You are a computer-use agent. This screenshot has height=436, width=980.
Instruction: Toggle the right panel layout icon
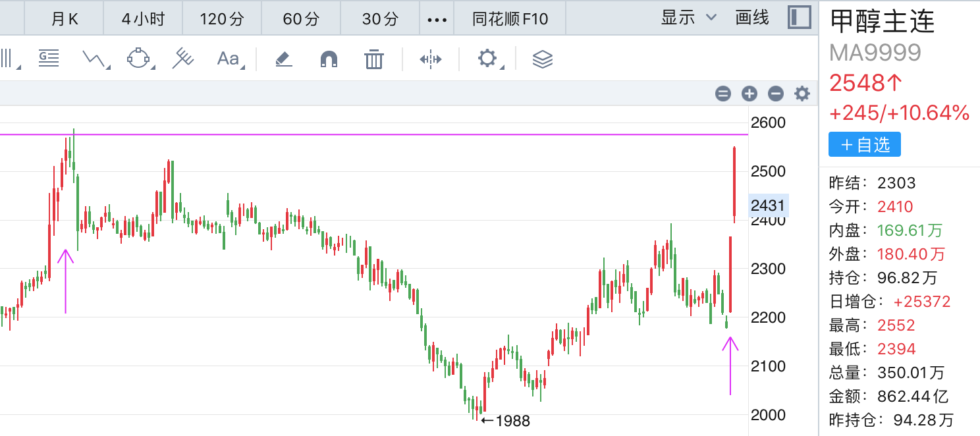[799, 18]
